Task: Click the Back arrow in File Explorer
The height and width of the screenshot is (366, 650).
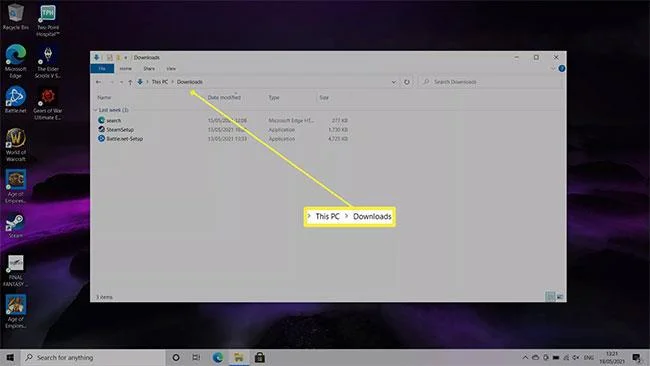Action: (x=98, y=82)
